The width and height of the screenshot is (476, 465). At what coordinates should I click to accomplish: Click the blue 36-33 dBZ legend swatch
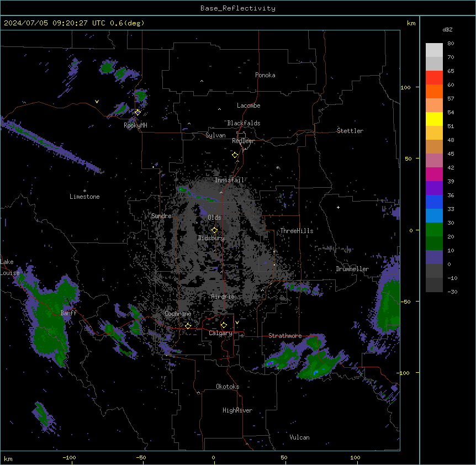tap(434, 202)
